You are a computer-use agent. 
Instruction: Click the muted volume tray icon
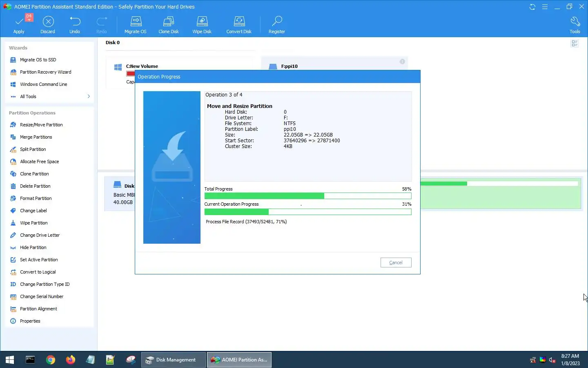coord(552,360)
